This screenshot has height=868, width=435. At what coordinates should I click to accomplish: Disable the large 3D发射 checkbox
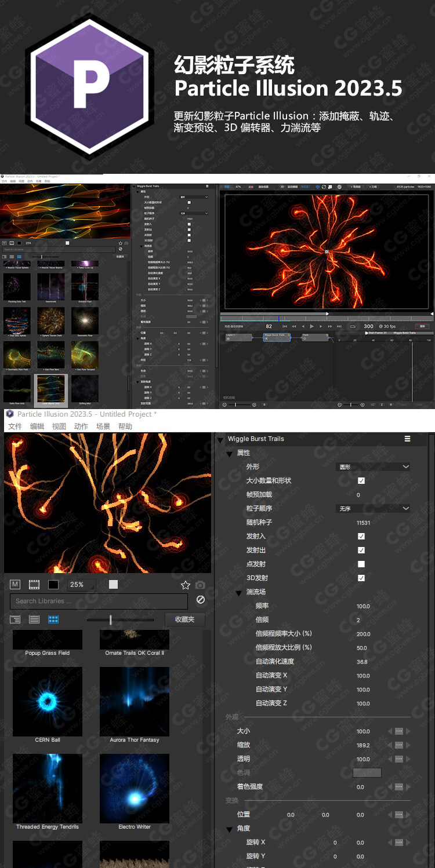(361, 578)
